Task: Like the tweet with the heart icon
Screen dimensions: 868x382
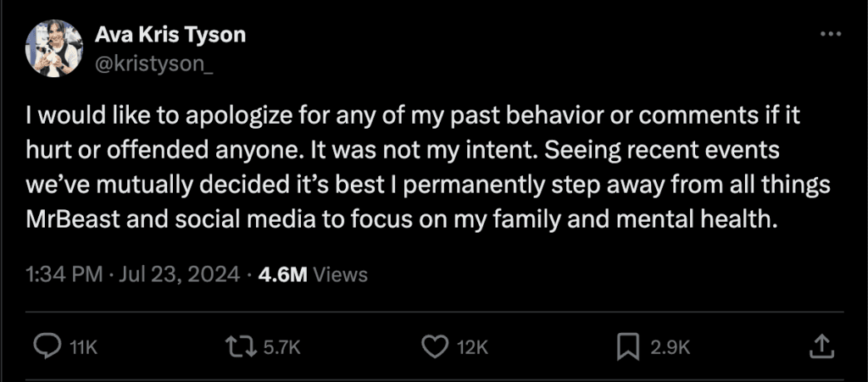Action: [x=434, y=345]
